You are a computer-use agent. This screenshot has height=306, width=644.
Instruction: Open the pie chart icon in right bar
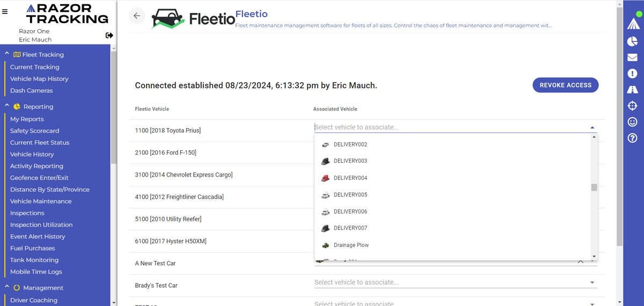[x=632, y=41]
